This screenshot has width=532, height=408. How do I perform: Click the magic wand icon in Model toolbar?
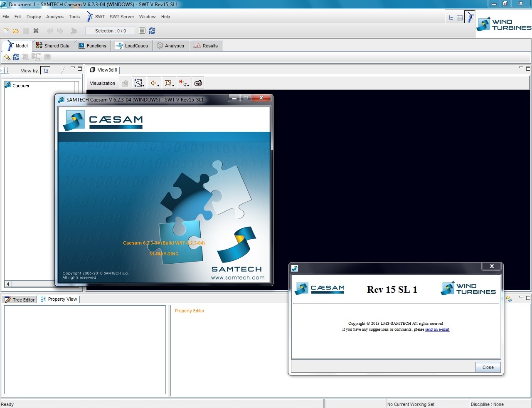coord(7,57)
